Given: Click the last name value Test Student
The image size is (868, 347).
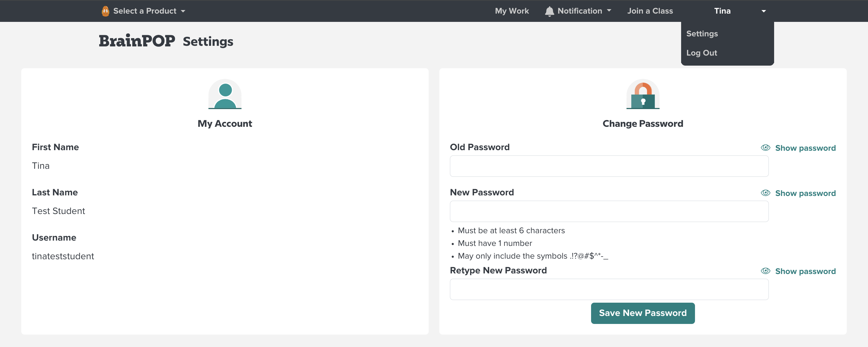Looking at the screenshot, I should [58, 211].
